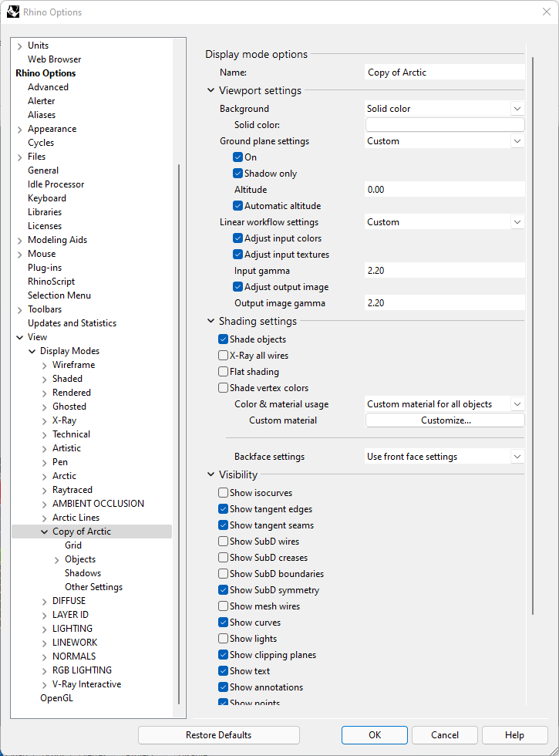
Task: Click the Cancel button
Action: pos(444,734)
